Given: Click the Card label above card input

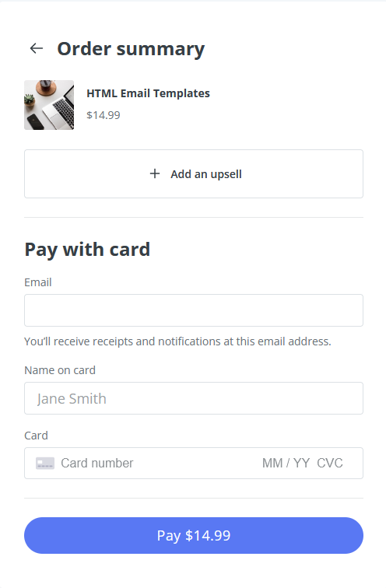Looking at the screenshot, I should click(x=36, y=436).
